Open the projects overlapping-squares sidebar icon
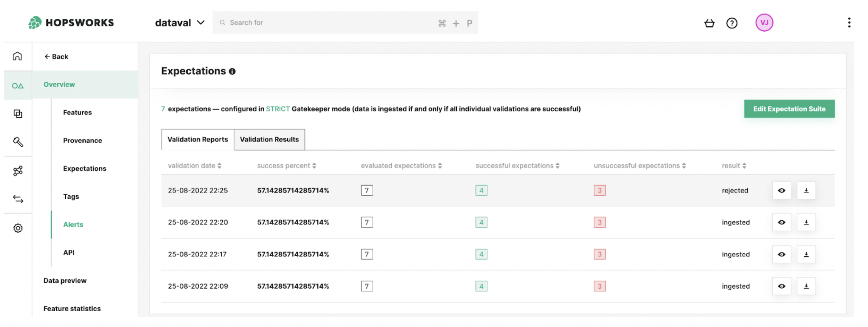The height and width of the screenshot is (327, 868). [17, 114]
